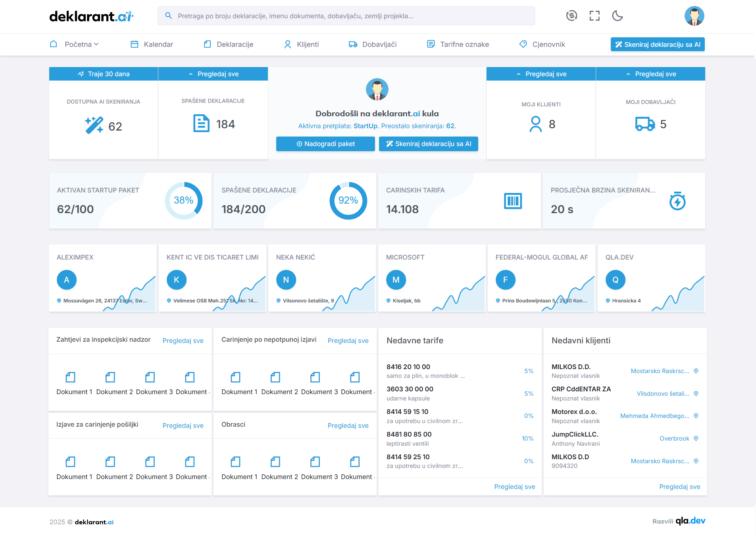Image resolution: width=756 pixels, height=537 pixels.
Task: Click the Nadogradi paket button
Action: (325, 144)
